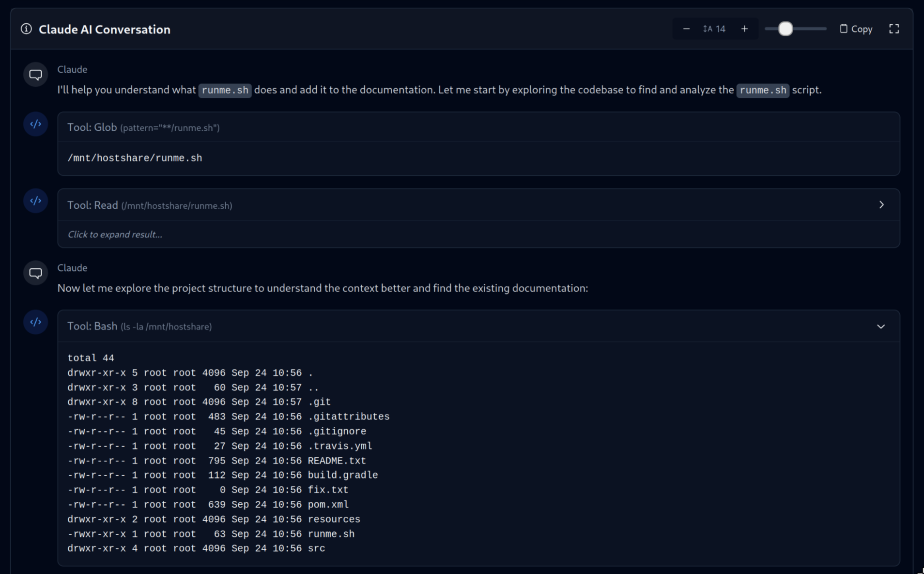Open fullscreen view of the conversation
This screenshot has height=574, width=924.
893,29
